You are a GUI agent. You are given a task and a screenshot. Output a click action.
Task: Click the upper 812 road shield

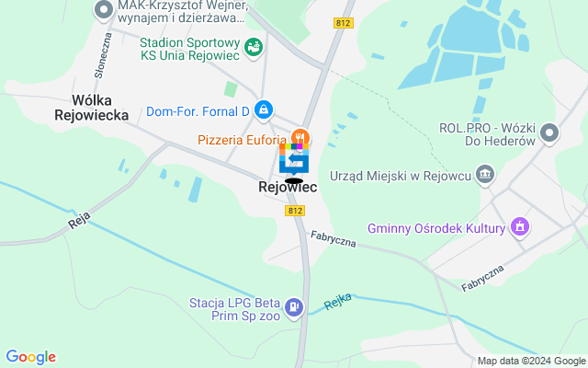point(343,23)
